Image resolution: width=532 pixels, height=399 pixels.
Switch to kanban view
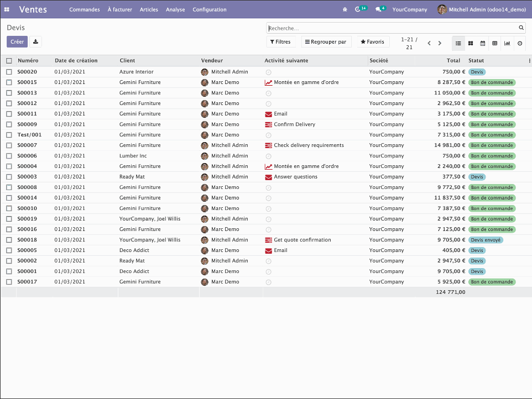tap(471, 43)
